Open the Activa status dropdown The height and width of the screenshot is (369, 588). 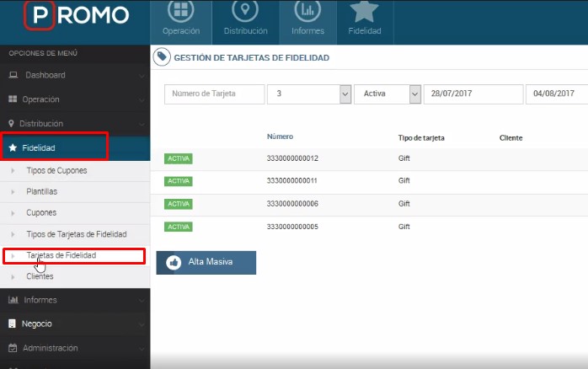click(x=387, y=94)
